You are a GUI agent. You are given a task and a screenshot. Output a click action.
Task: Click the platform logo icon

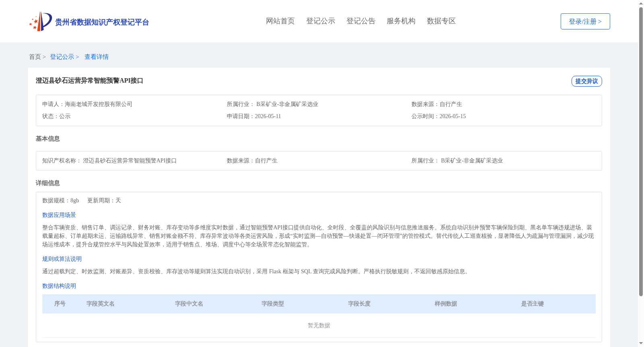41,21
